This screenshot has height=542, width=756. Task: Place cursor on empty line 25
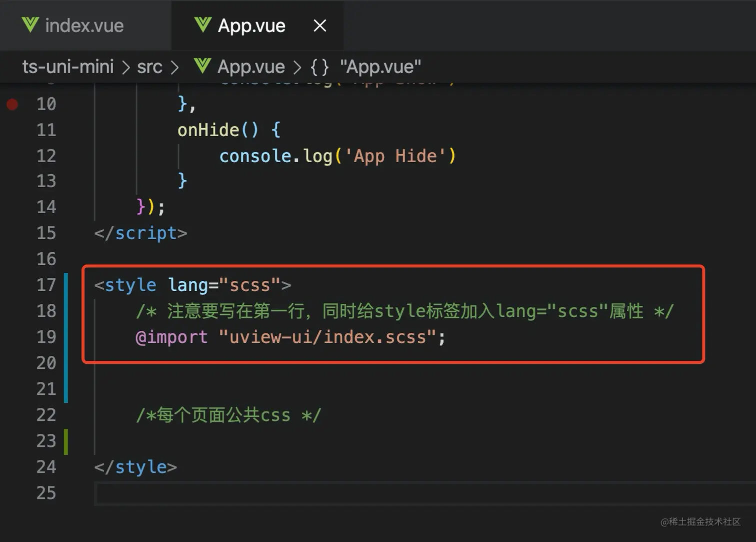425,493
